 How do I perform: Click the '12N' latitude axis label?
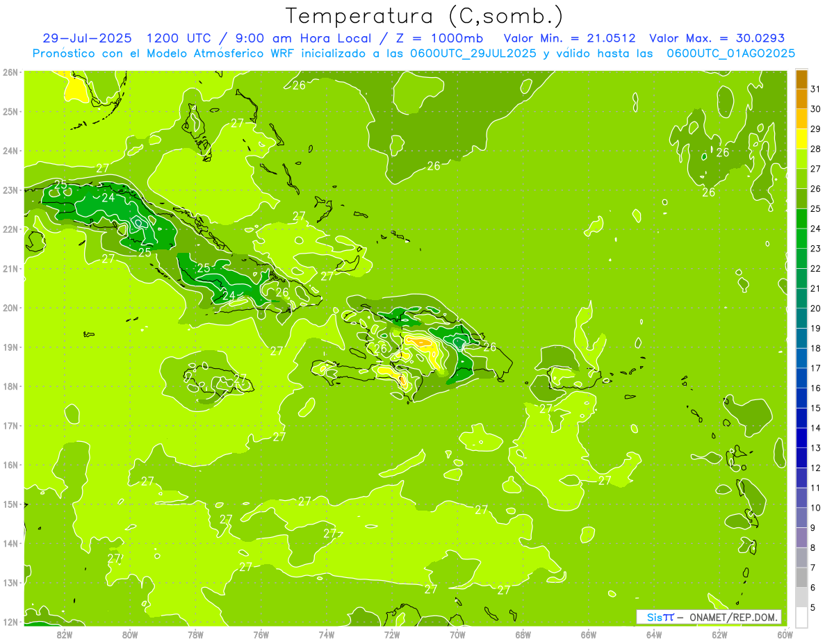[x=10, y=622]
